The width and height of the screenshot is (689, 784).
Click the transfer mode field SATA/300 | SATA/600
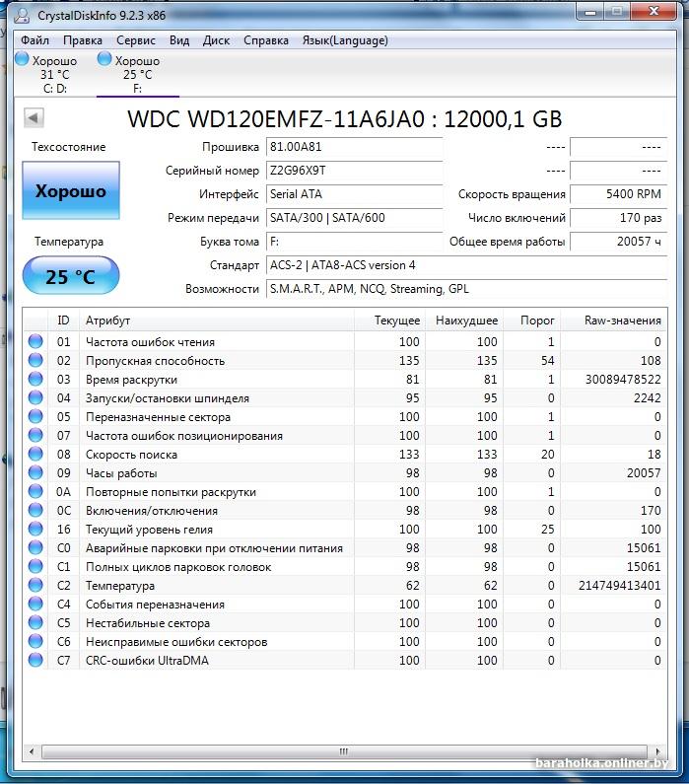354,218
